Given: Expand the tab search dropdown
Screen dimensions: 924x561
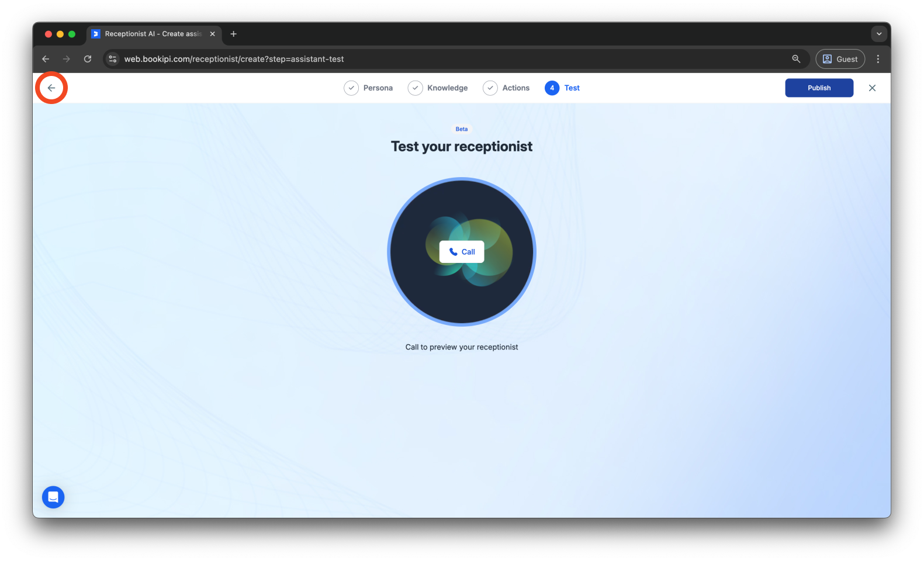Looking at the screenshot, I should pyautogui.click(x=879, y=34).
